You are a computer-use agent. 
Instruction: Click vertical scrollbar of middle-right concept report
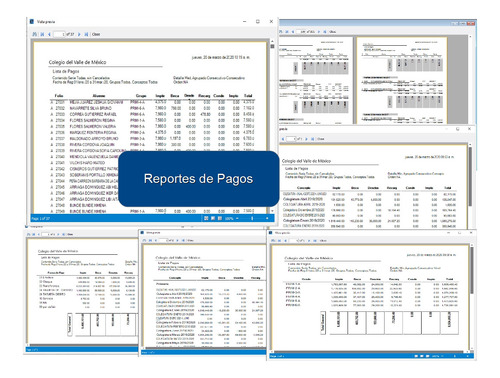point(470,177)
